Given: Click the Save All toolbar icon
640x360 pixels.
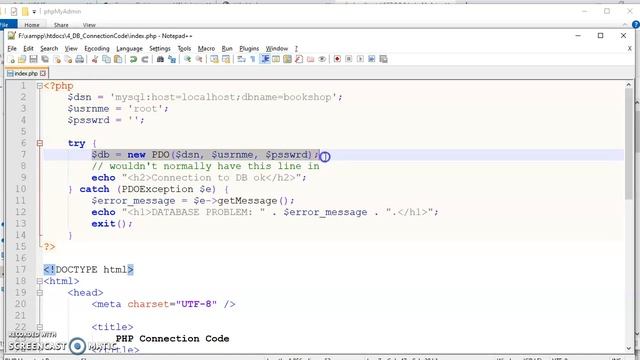Looking at the screenshot, I should pos(45,59).
